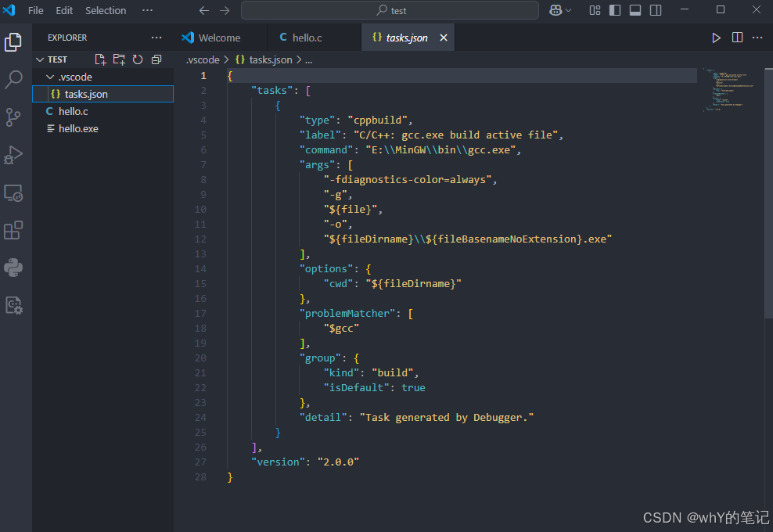Click the "${file}" argument on line 10
773x532 pixels.
coord(350,210)
